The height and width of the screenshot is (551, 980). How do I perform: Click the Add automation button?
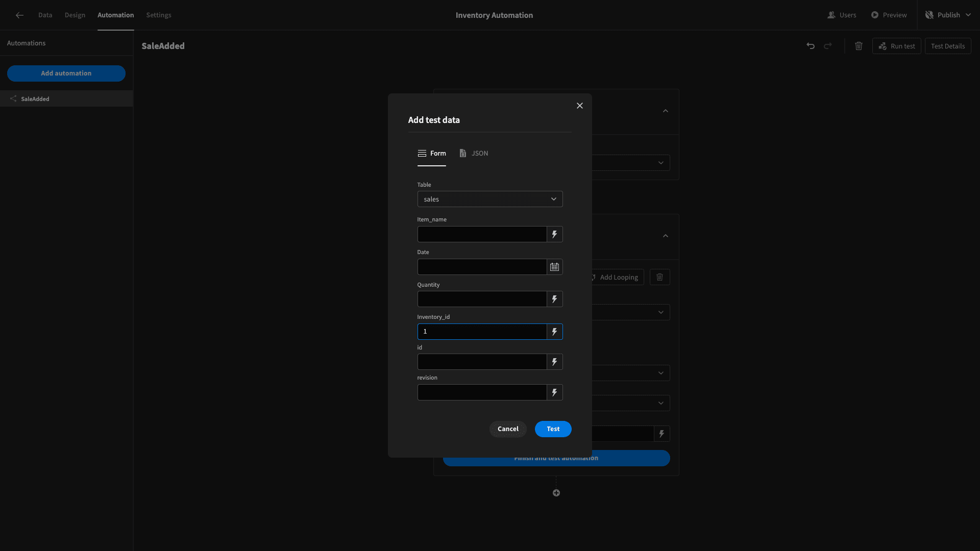66,73
